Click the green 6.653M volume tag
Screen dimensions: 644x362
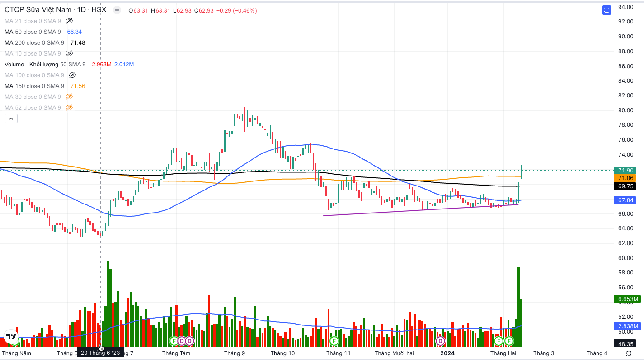626,299
